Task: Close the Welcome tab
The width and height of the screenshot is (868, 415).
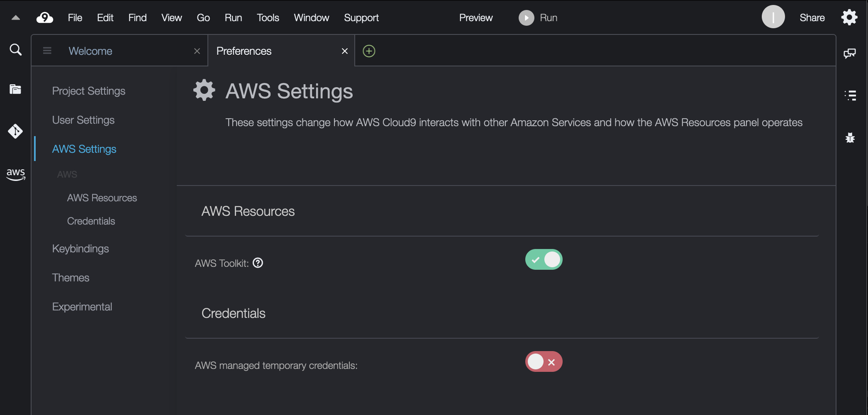Action: [197, 51]
